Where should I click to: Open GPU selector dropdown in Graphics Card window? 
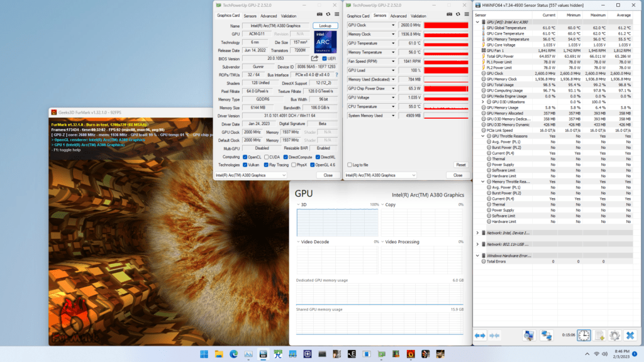tap(250, 175)
